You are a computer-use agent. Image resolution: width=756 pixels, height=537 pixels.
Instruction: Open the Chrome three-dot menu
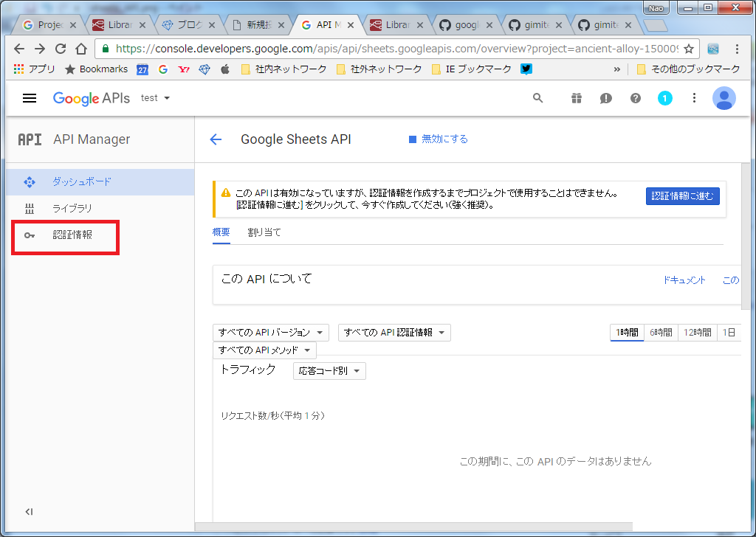(737, 49)
